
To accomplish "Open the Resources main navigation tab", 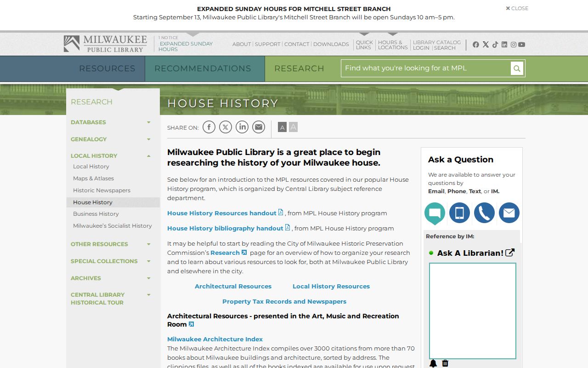I will click(107, 69).
